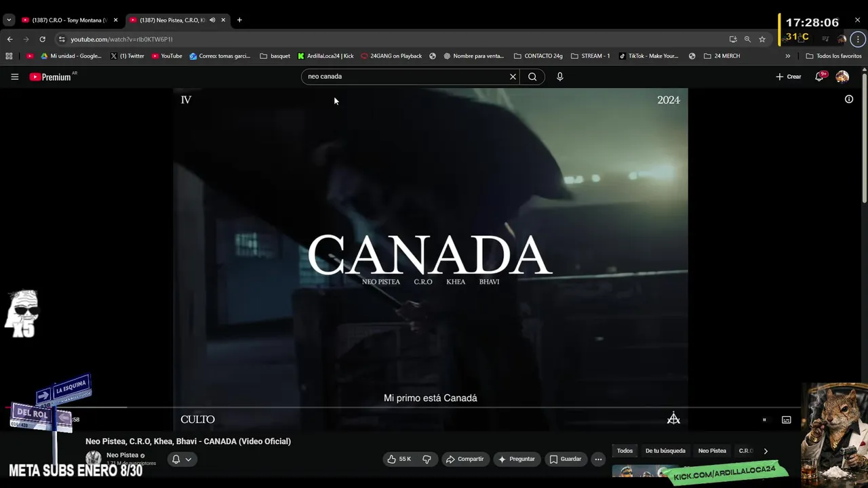This screenshot has width=868, height=488.
Task: Open Neo Pistea channel avatar
Action: tap(94, 458)
